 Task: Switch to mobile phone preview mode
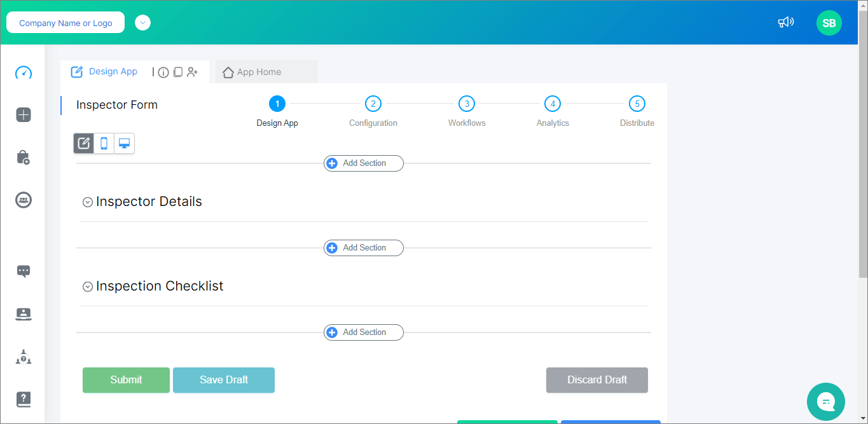[104, 143]
